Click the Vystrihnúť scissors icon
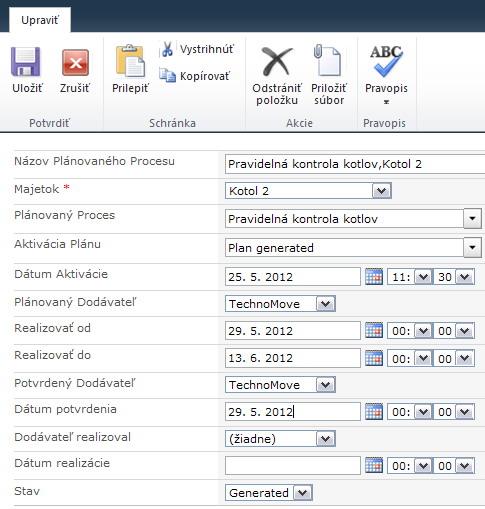 [167, 49]
